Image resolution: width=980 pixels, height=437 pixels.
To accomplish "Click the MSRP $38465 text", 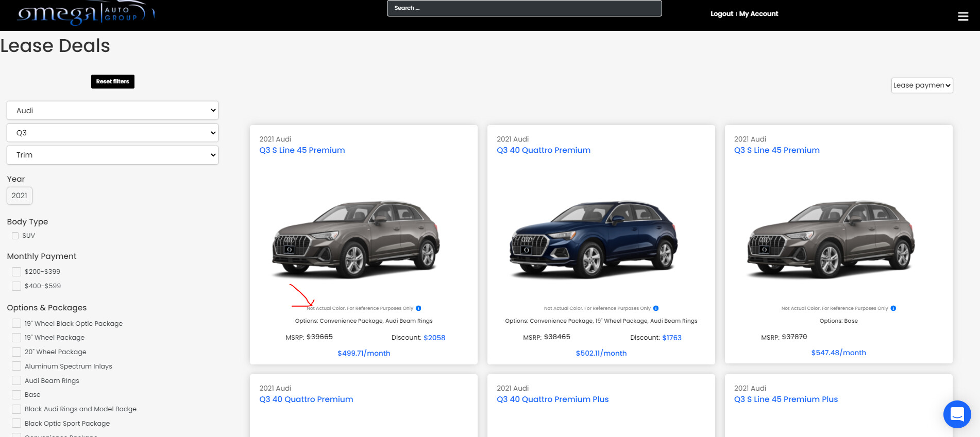I will (x=547, y=337).
